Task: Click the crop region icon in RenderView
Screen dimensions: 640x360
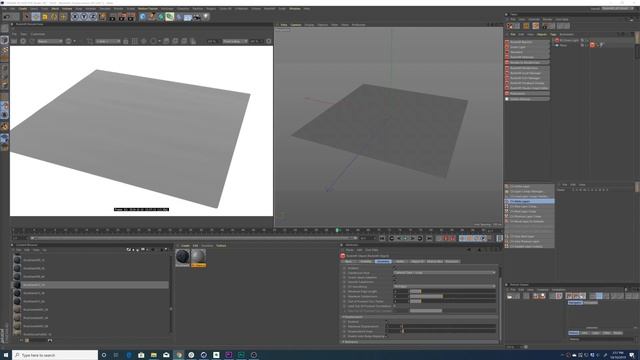Action: (x=90, y=41)
